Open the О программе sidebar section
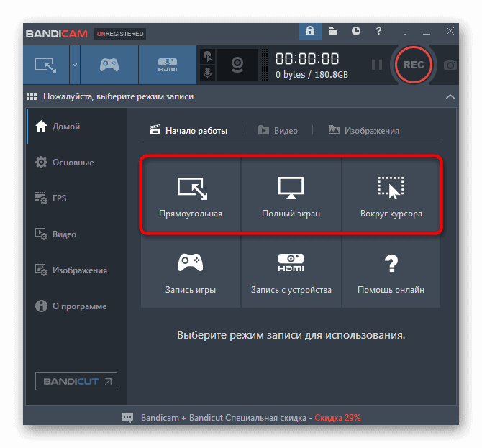The width and height of the screenshot is (482, 448). [x=76, y=306]
